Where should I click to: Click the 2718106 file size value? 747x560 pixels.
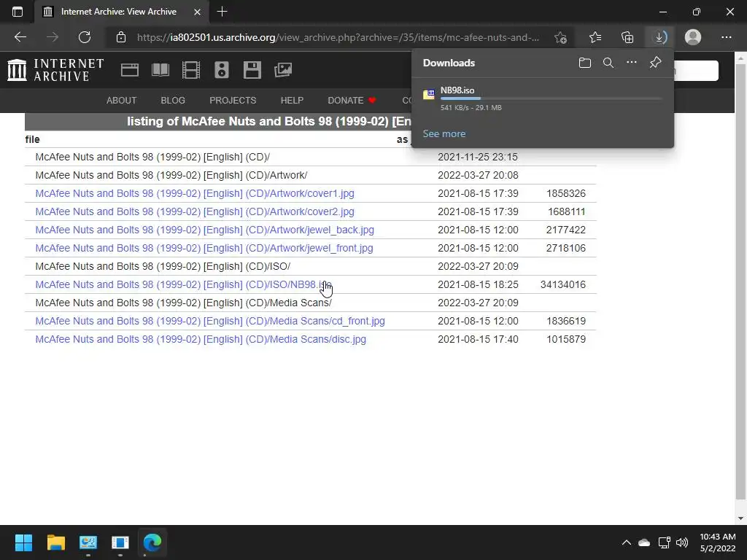point(566,248)
